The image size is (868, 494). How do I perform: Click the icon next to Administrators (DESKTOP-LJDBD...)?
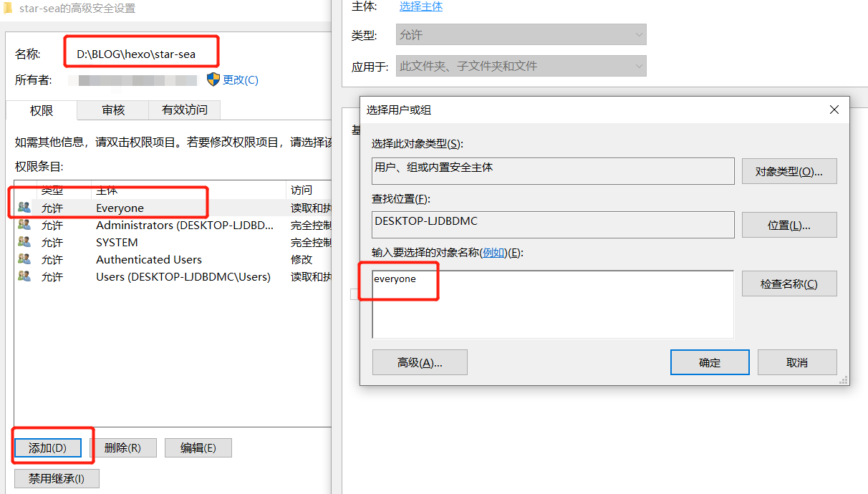coord(23,225)
